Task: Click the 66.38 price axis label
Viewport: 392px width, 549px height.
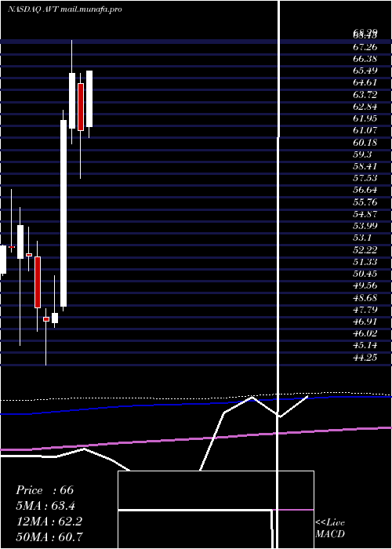Action: 365,59
